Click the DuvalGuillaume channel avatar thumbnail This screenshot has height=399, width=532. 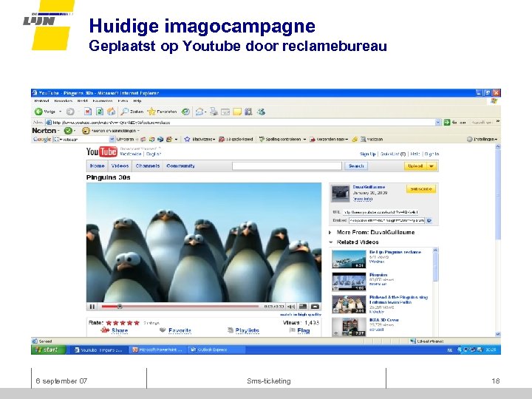(341, 194)
